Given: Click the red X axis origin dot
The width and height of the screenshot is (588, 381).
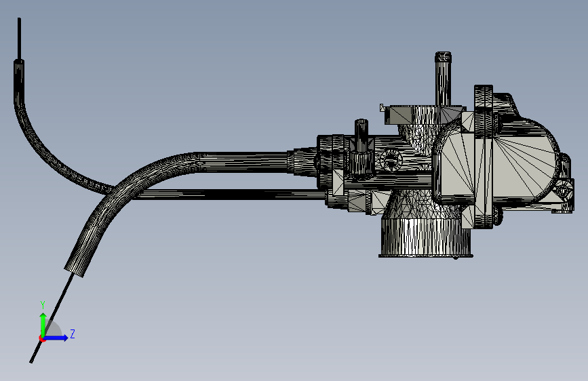Looking at the screenshot, I should coord(42,338).
